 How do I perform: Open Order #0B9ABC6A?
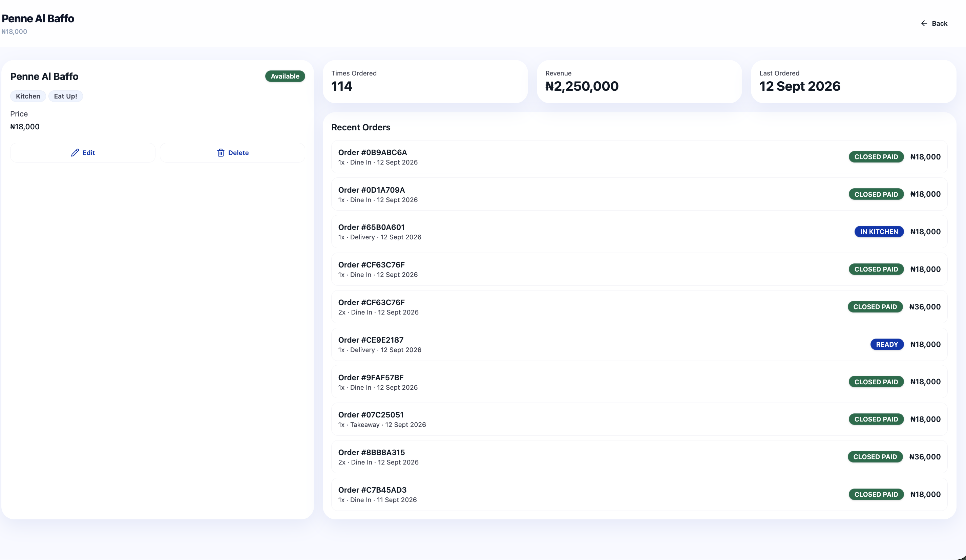pos(639,157)
